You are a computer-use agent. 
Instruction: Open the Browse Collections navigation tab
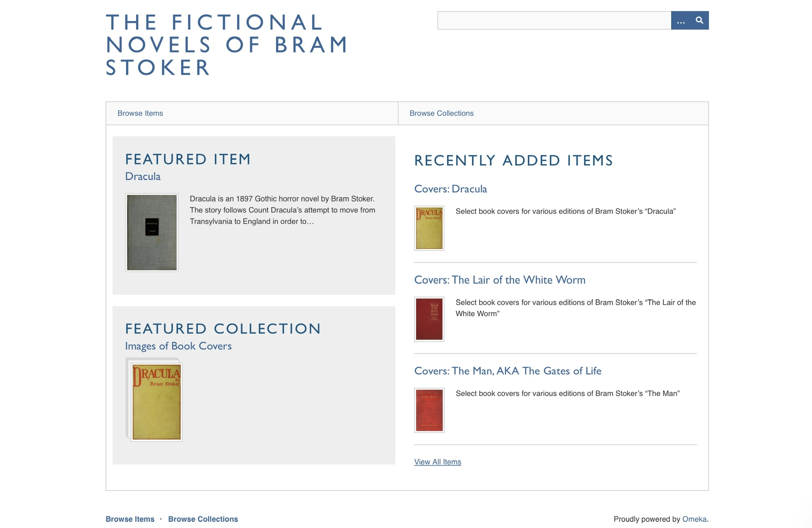[442, 113]
